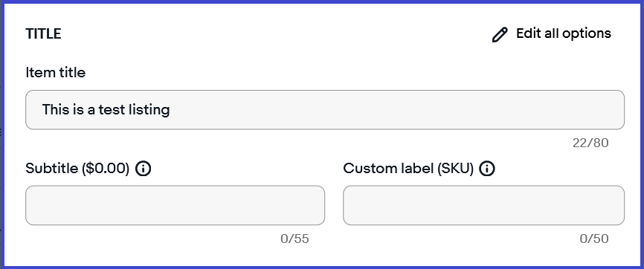This screenshot has width=644, height=269.
Task: Place cursor on the word 'listing' in title
Action: 148,110
